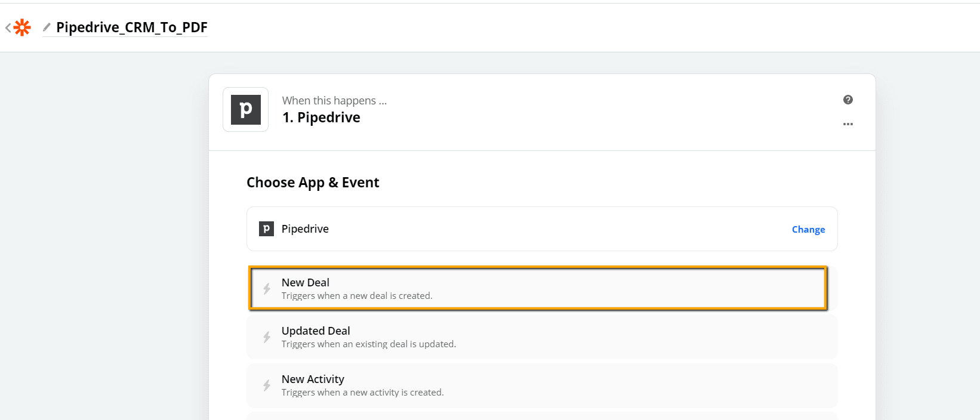Click the lightning bolt icon beside New Activity
The image size is (980, 420).
tap(267, 385)
